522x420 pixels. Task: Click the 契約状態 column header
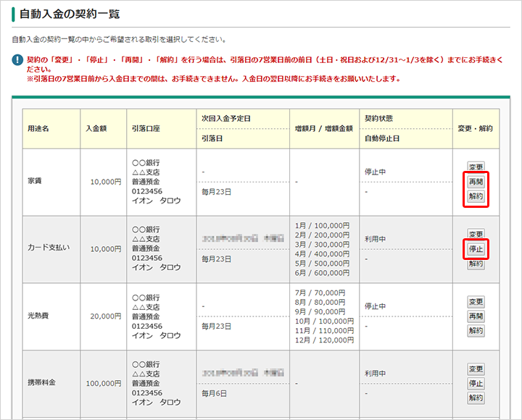379,118
